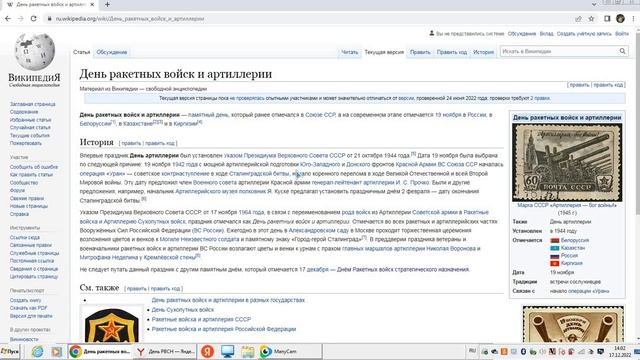Click the Windows Пуск start button
The image size is (640, 360).
coord(10,351)
